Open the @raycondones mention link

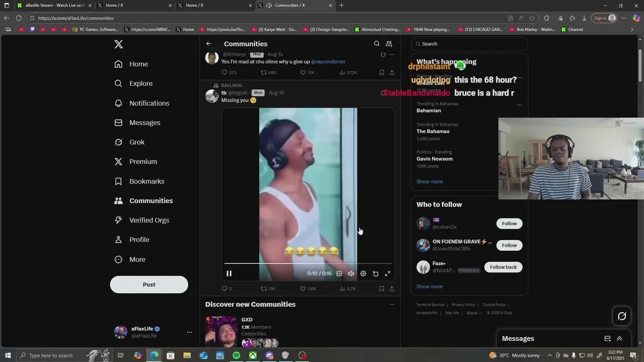pyautogui.click(x=328, y=61)
